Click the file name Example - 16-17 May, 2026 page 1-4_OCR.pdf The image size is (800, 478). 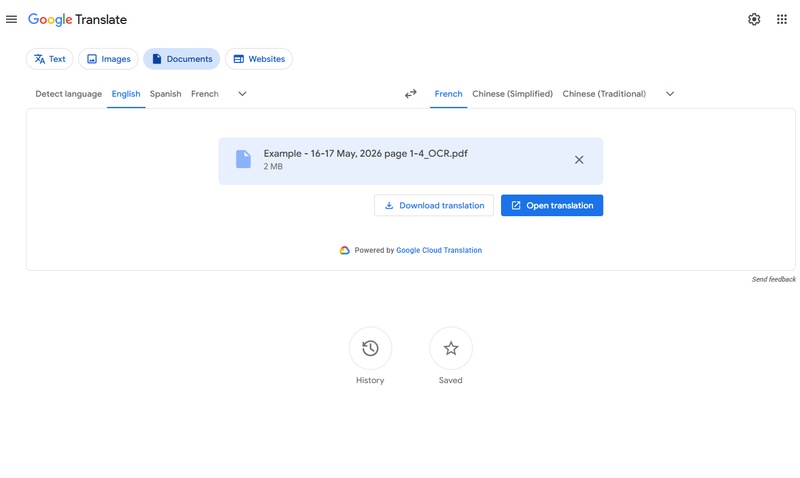(365, 154)
